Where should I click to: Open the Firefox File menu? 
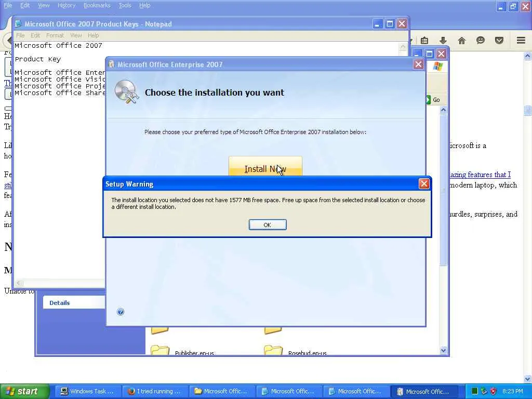click(x=8, y=5)
